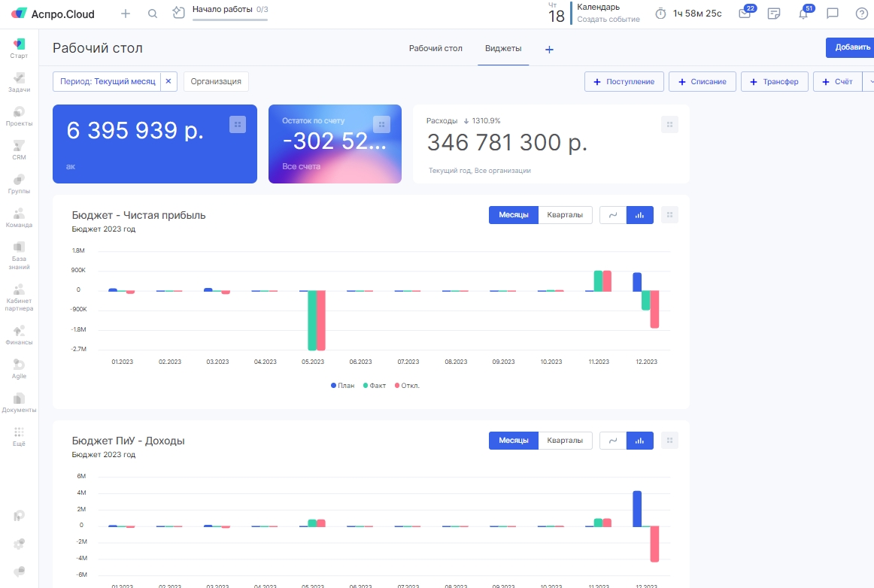Screen dimensions: 874x588
Task: Open the chat messages icon
Action: (x=832, y=14)
